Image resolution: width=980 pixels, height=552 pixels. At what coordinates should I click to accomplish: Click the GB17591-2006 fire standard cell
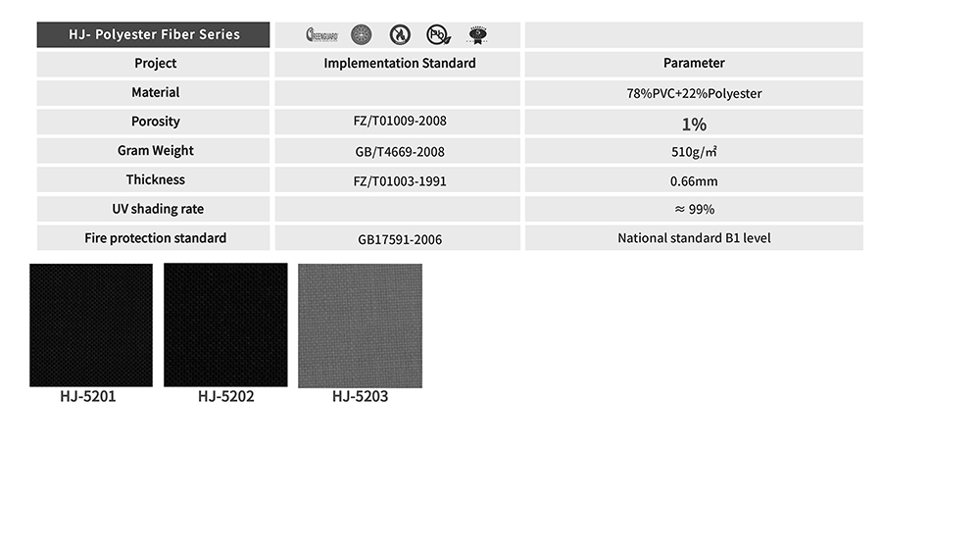[x=400, y=239]
